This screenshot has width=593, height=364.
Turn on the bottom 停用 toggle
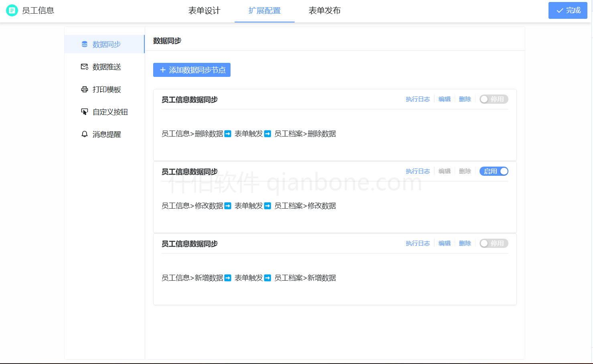(x=494, y=243)
